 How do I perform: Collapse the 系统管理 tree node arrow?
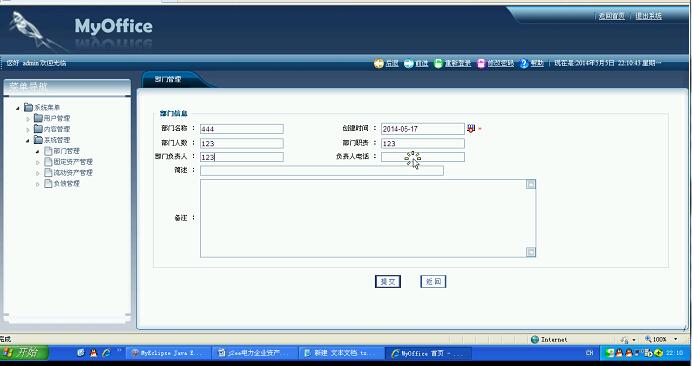pyautogui.click(x=28, y=140)
